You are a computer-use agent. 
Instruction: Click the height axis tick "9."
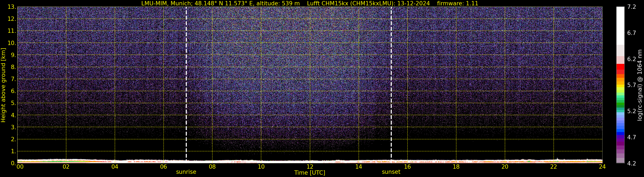tap(13, 55)
